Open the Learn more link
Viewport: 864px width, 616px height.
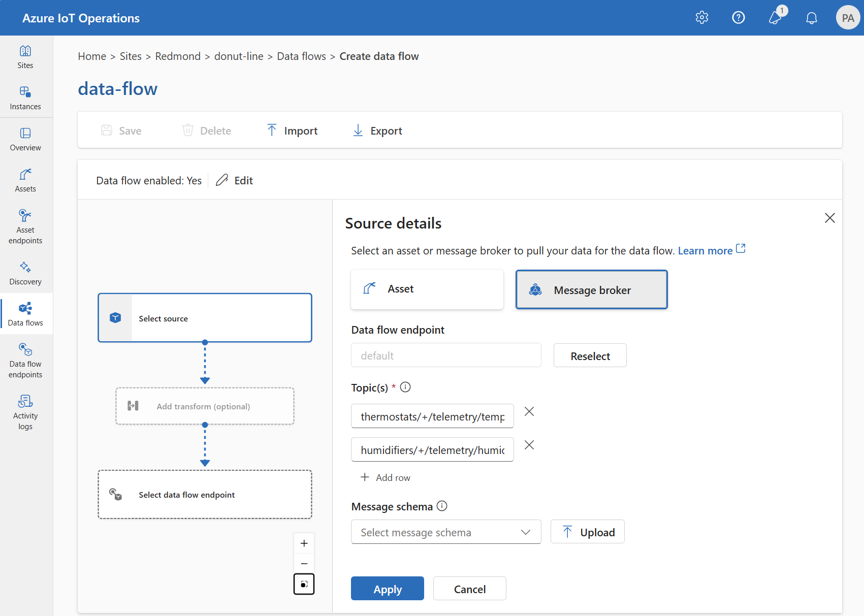(711, 250)
